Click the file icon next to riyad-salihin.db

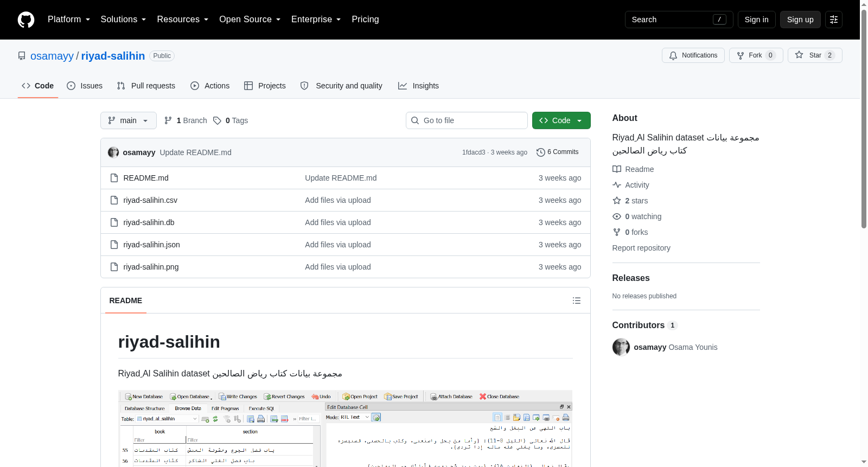pos(114,222)
